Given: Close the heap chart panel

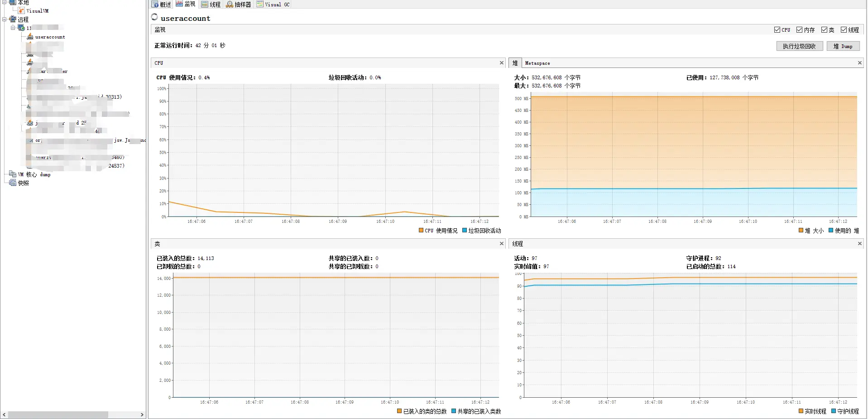Looking at the screenshot, I should coord(860,63).
